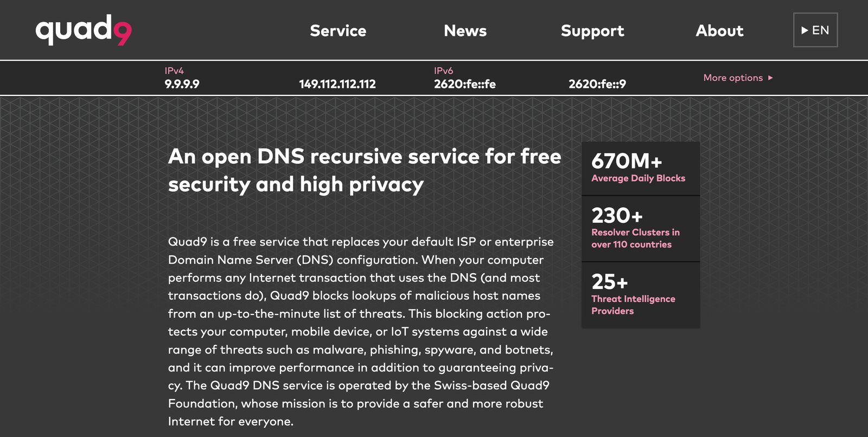This screenshot has width=868, height=437.
Task: Click the open DNS recursive service headline
Action: pyautogui.click(x=365, y=170)
